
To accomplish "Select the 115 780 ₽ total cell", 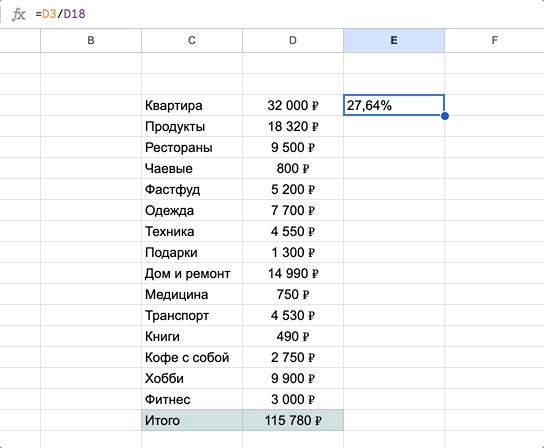I will click(x=293, y=420).
